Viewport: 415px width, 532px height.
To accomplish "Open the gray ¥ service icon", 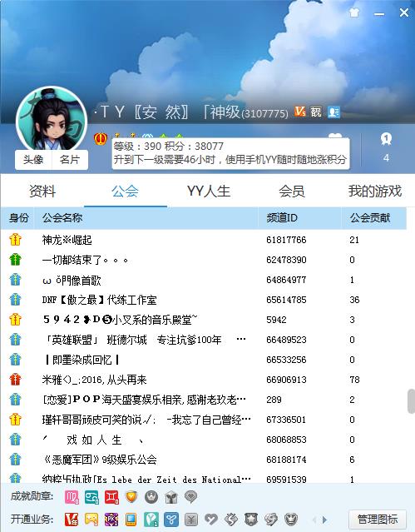I will point(191,520).
